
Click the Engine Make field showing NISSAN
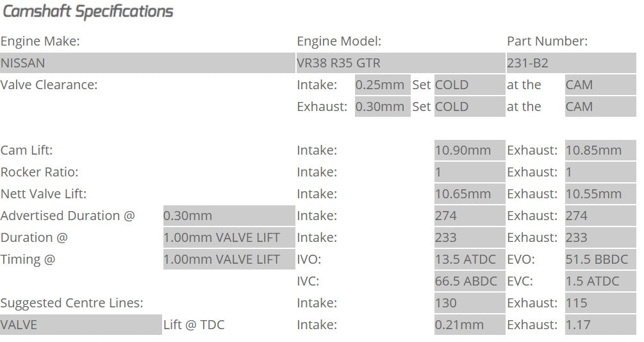[147, 64]
